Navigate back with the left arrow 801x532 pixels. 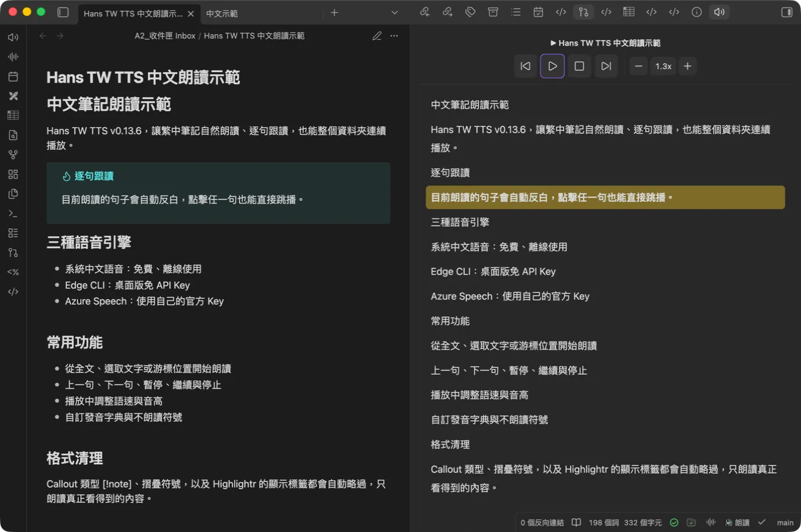(43, 36)
